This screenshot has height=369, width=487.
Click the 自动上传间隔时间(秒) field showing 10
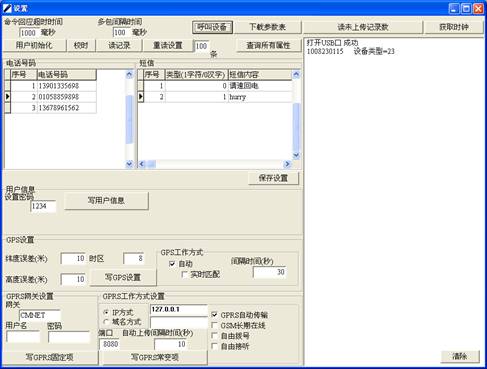click(170, 344)
